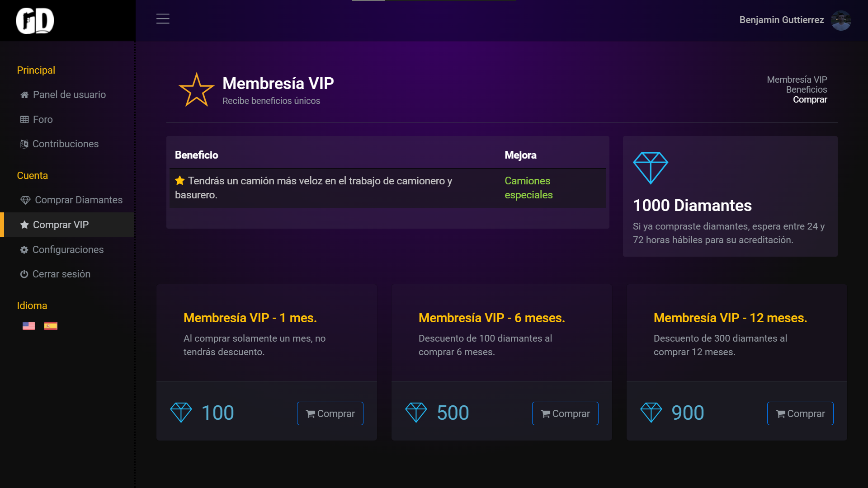Open Panel de usuario page
The width and height of the screenshot is (868, 488).
point(69,94)
